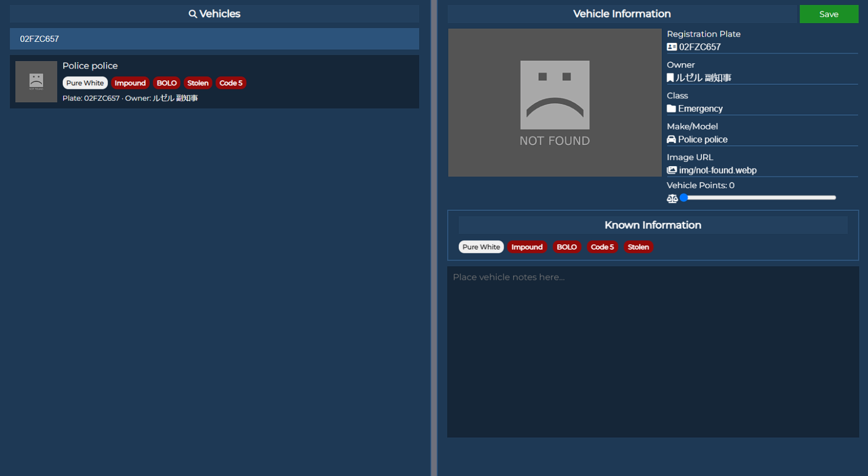
Task: Click the Code 5 tag in Known Information
Action: click(602, 247)
